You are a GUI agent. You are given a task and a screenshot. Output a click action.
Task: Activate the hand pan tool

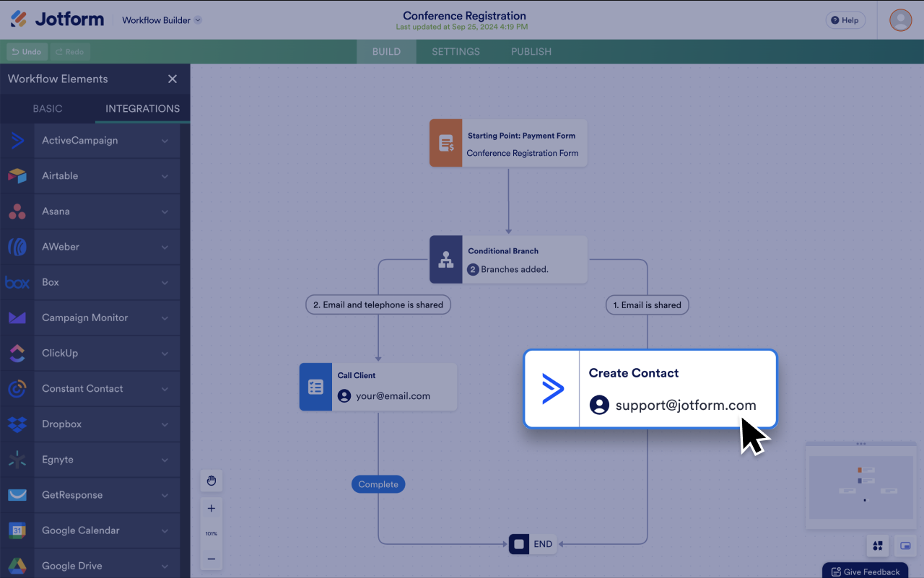pyautogui.click(x=212, y=481)
